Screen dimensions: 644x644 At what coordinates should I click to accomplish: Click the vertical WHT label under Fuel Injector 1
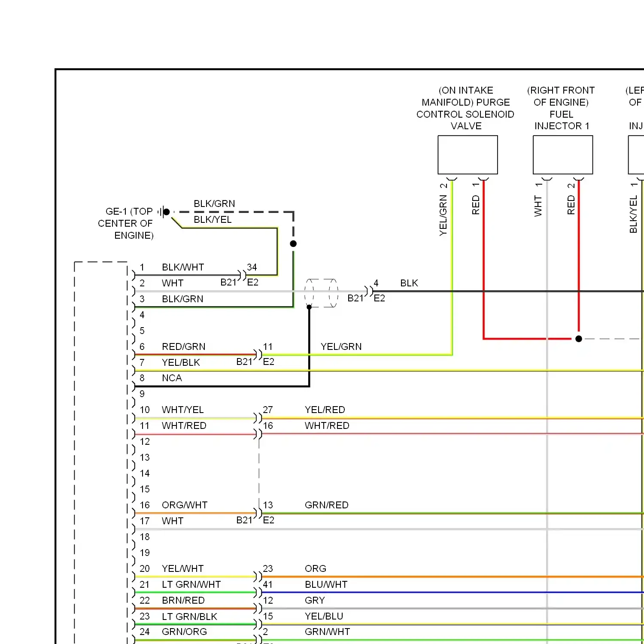538,206
